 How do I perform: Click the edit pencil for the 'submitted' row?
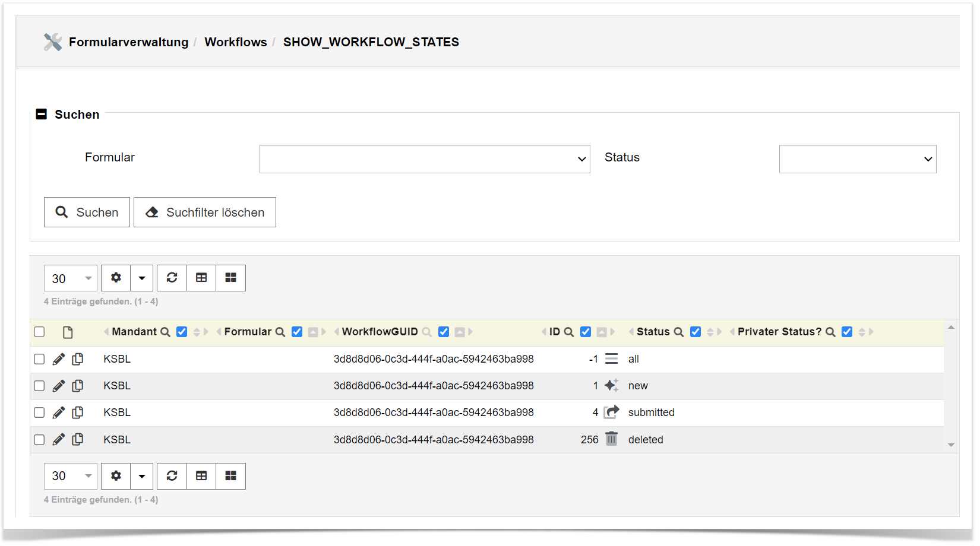point(58,412)
